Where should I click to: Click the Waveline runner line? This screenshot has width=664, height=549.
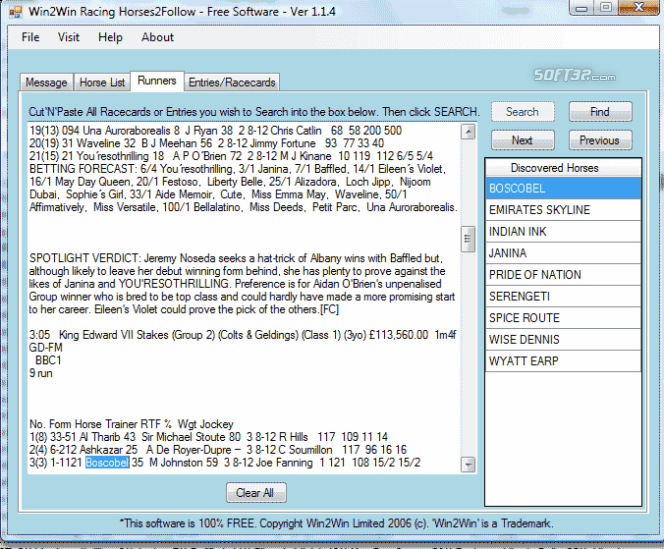207,143
